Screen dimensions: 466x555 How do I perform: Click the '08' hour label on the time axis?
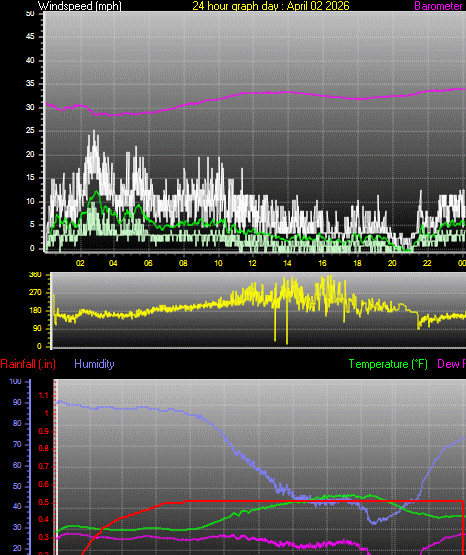tap(183, 263)
